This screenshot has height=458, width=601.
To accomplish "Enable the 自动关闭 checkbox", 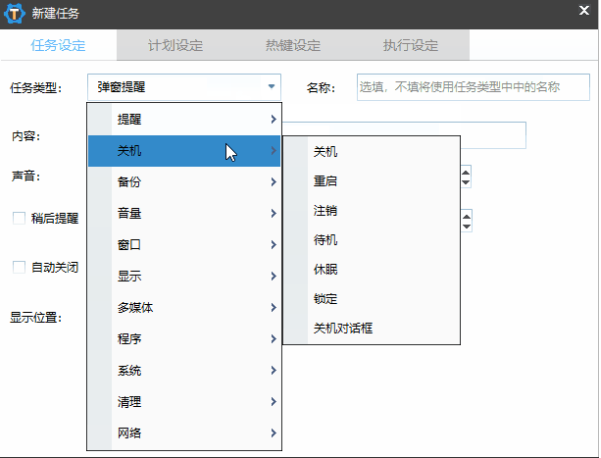I will pos(18,267).
